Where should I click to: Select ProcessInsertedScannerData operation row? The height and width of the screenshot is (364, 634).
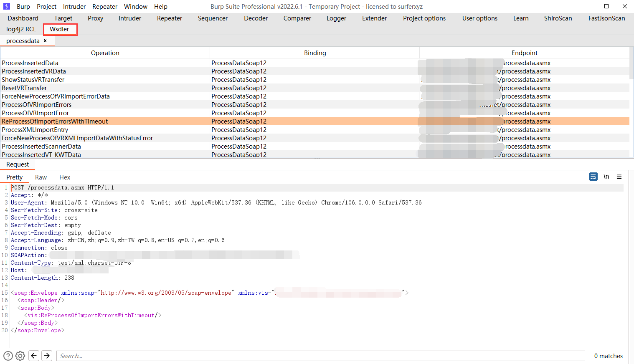point(315,146)
